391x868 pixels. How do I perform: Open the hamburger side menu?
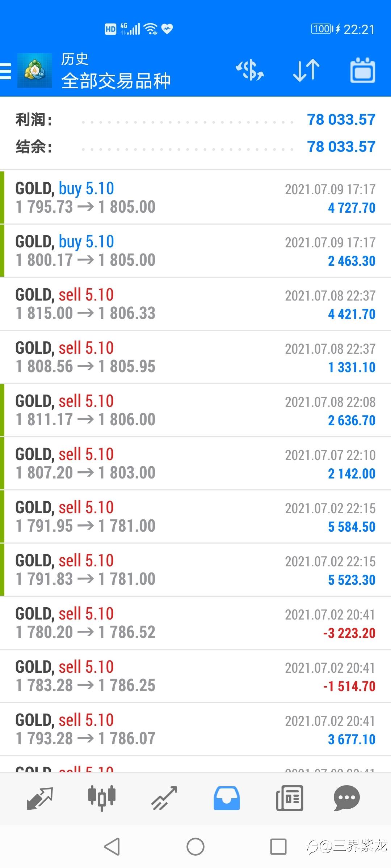6,71
